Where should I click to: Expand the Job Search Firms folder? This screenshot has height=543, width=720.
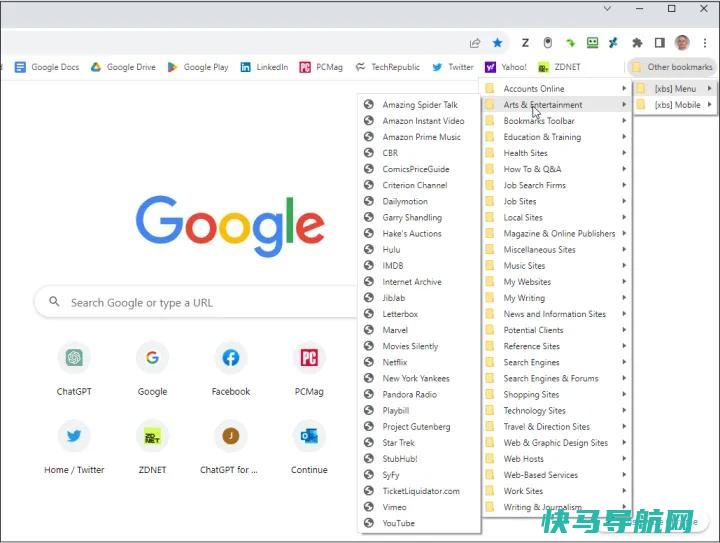point(556,185)
